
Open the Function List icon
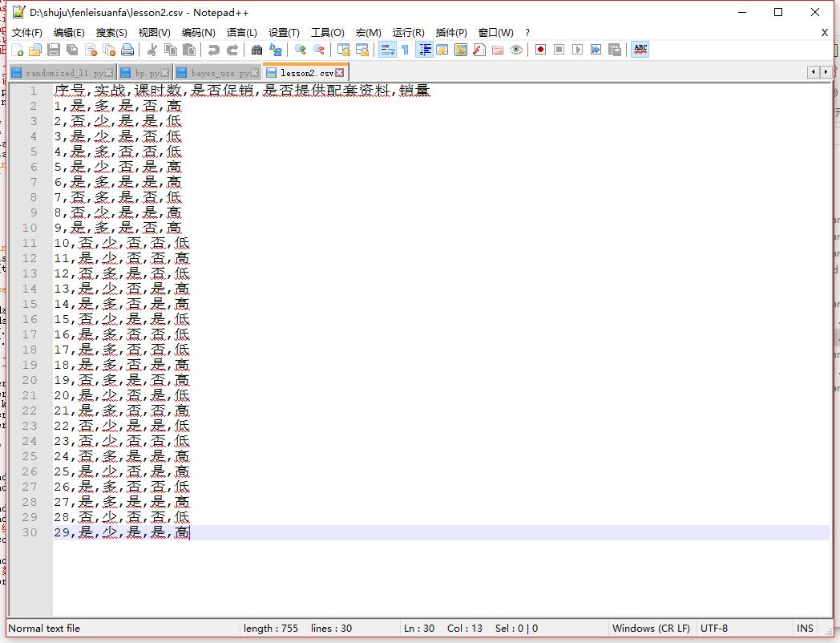tap(479, 50)
